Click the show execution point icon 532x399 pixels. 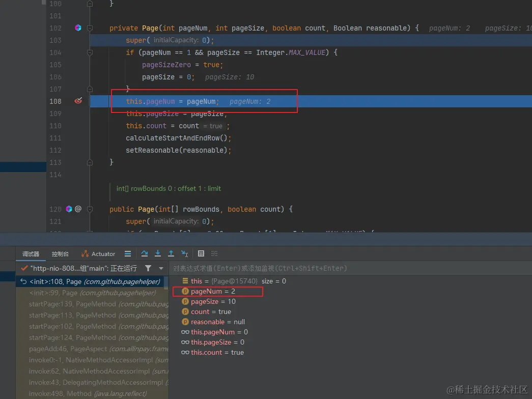click(128, 254)
